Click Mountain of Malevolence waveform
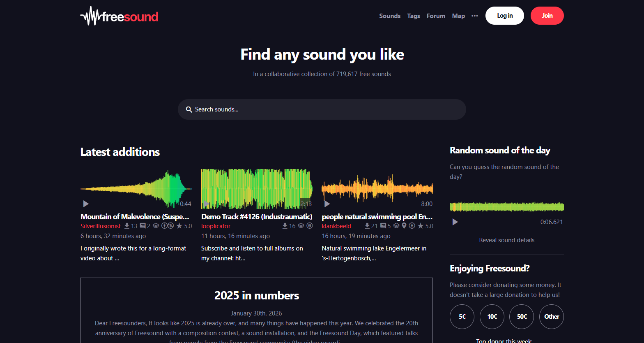The width and height of the screenshot is (644, 343). click(136, 189)
